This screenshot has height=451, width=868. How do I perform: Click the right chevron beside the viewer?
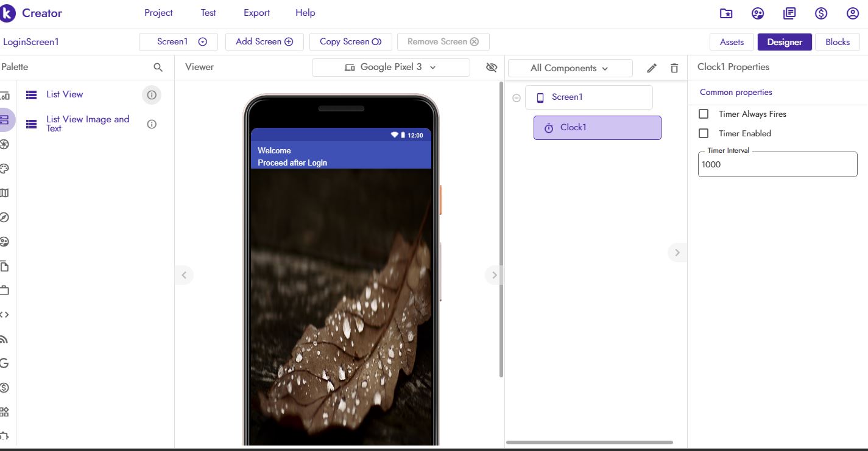[494, 275]
